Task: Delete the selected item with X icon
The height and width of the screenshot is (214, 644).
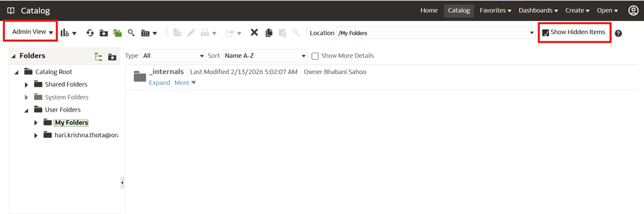Action: coord(254,32)
